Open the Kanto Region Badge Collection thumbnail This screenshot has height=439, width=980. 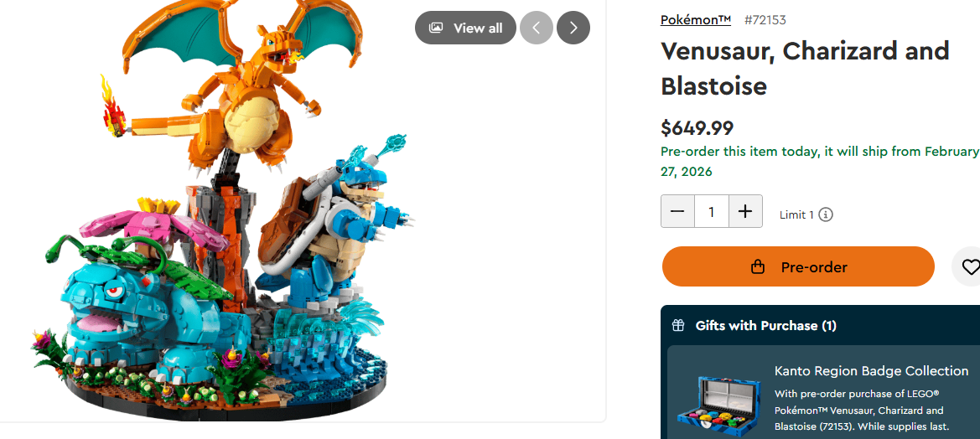pos(721,404)
